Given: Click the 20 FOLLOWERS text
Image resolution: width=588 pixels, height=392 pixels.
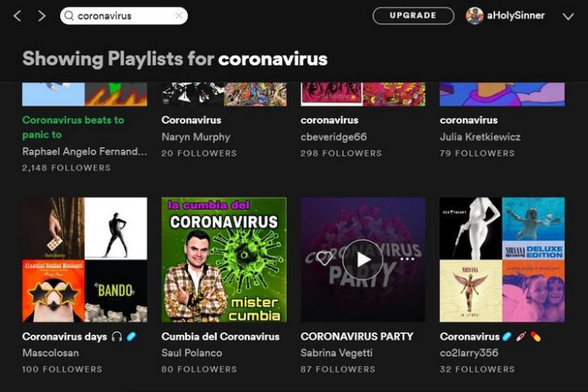Looking at the screenshot, I should 199,153.
